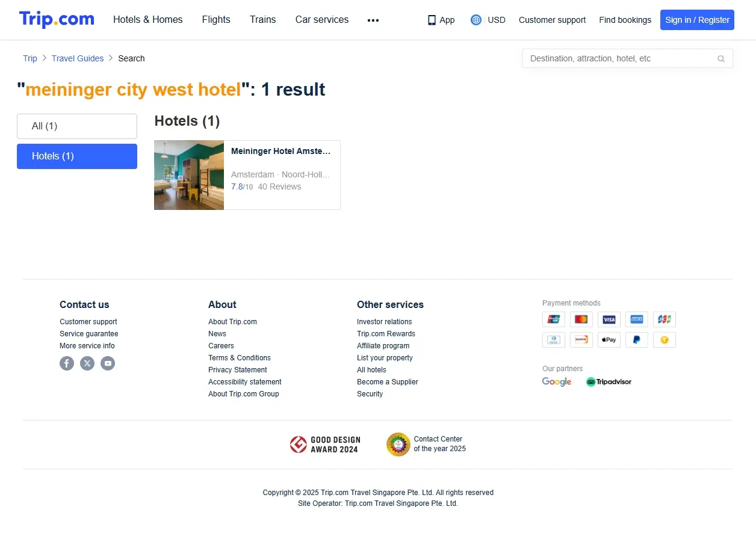756x554 pixels.
Task: Click the Apple Pay payment icon
Action: pos(609,340)
